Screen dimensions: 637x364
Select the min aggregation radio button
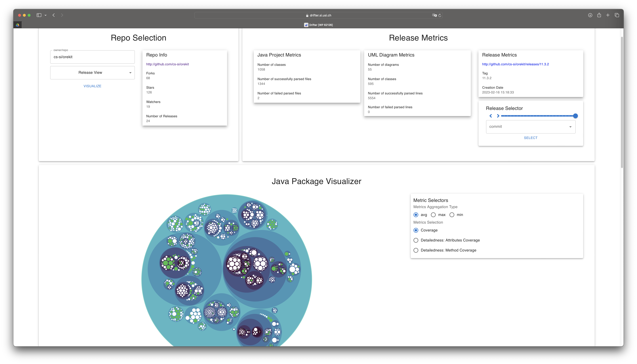pos(452,215)
